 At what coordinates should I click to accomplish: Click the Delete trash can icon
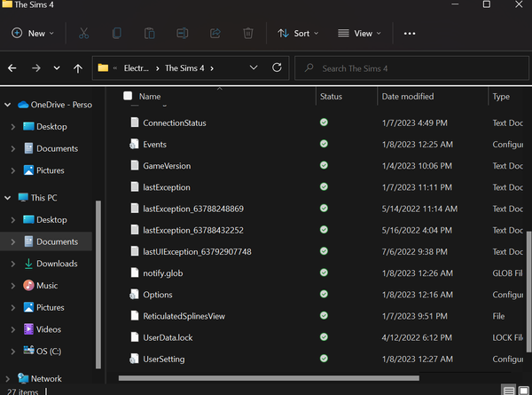248,33
